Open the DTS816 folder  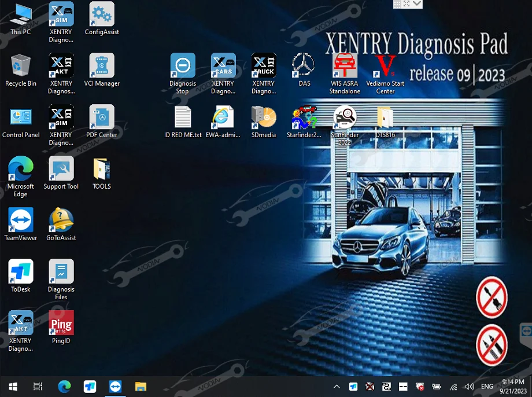[x=385, y=122]
